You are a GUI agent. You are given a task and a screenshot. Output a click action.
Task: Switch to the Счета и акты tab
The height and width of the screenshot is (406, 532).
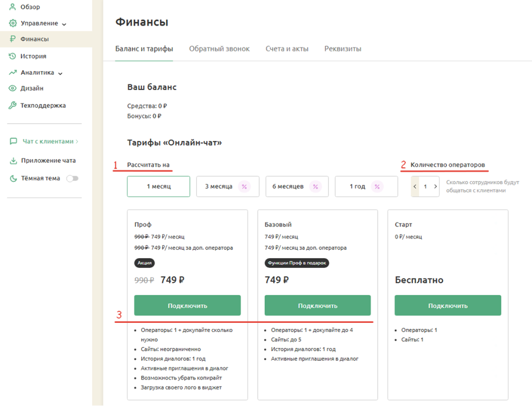[287, 49]
